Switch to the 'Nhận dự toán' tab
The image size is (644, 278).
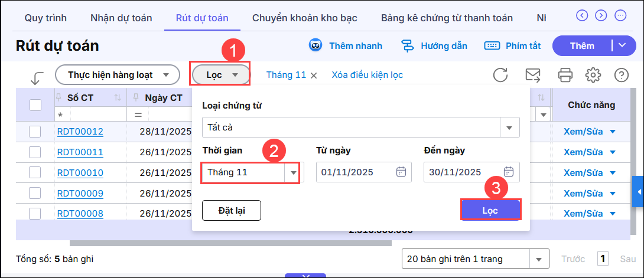coord(121,18)
